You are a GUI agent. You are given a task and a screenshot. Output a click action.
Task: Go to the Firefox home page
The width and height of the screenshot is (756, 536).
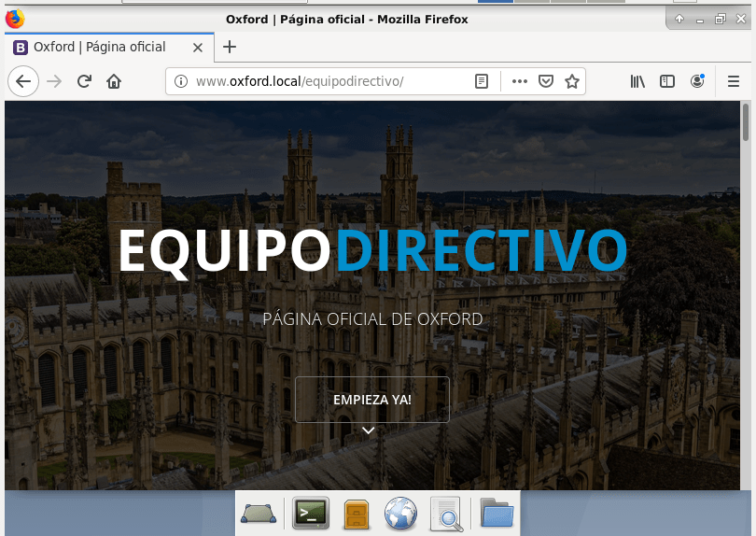pyautogui.click(x=114, y=81)
